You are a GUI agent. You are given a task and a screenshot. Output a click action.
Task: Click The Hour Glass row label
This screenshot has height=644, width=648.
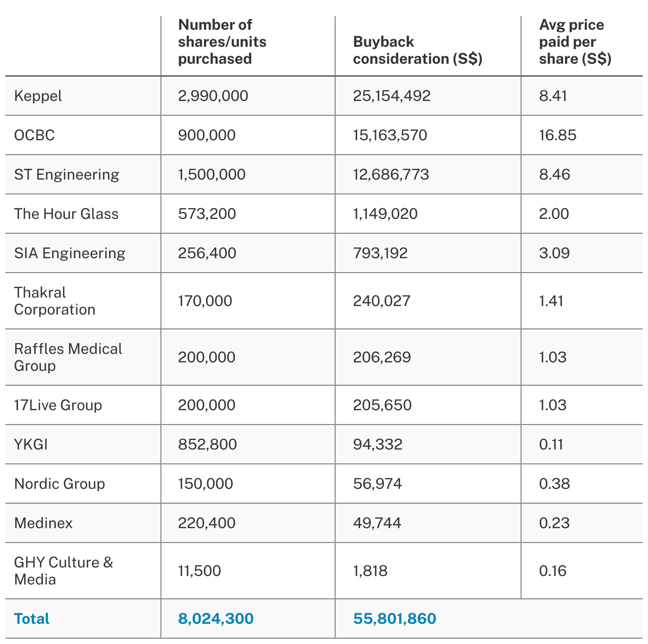coord(66,214)
